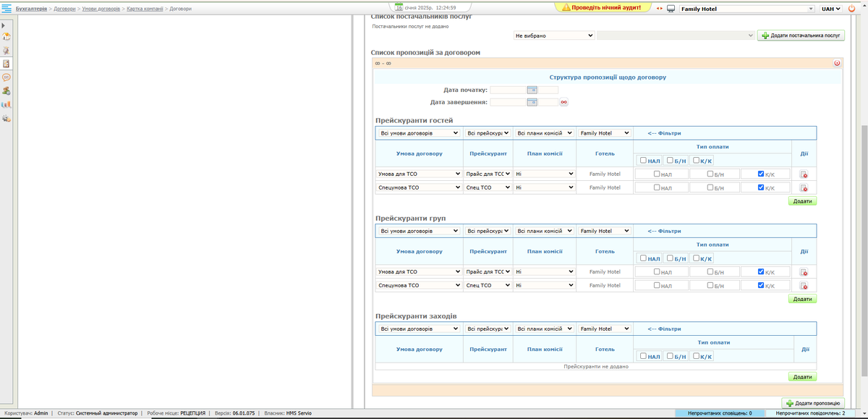Expand the Не вибрано supplier type dropdown
This screenshot has height=419, width=868.
pos(553,35)
